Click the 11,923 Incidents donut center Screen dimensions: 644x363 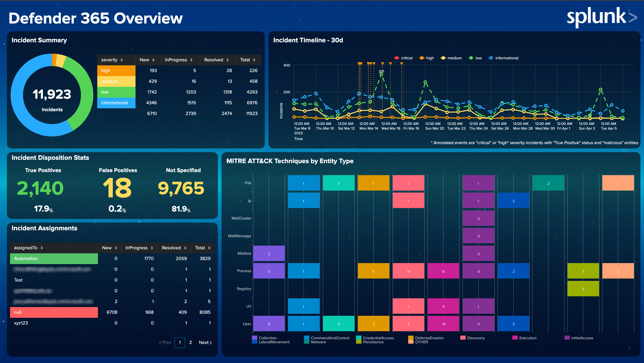(52, 95)
